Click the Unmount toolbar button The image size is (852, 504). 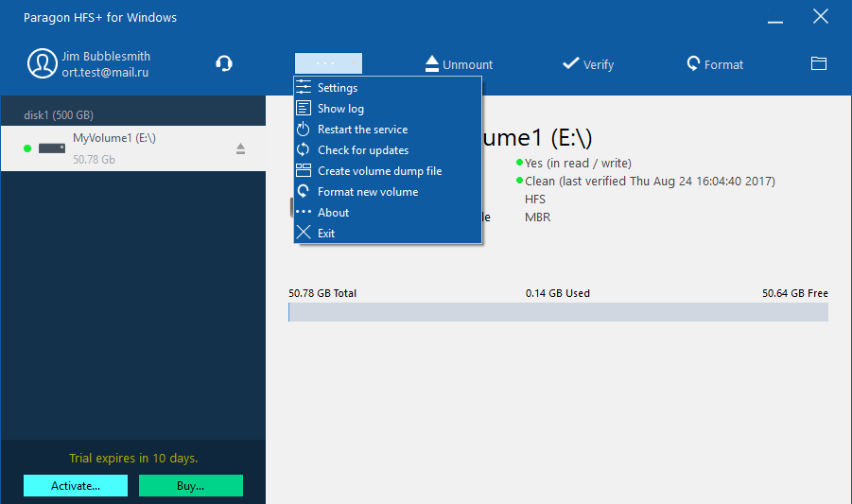tap(459, 64)
